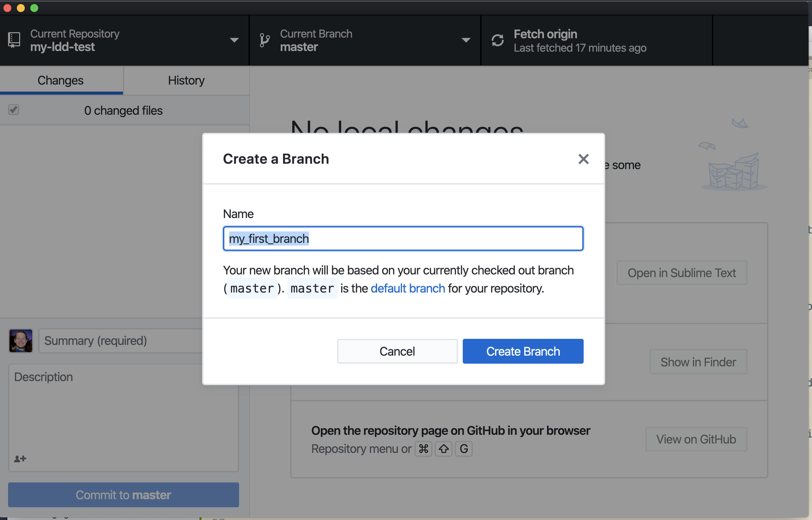This screenshot has width=812, height=520.
Task: Toggle the checkbox next to 0 changed files
Action: point(14,110)
